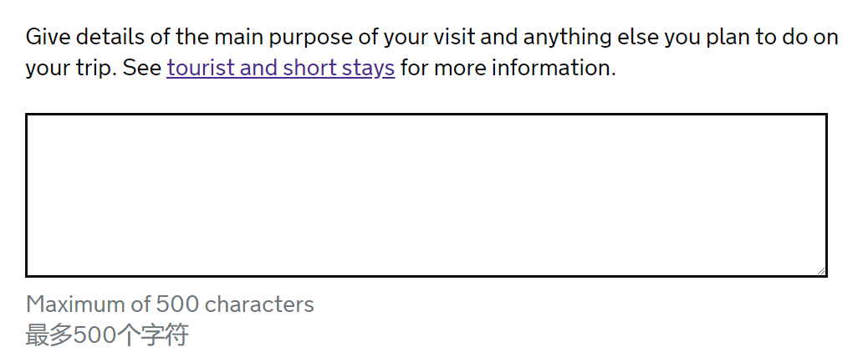Click the characters '最多' in the Chinese hint
Image resolution: width=868 pixels, height=363 pixels.
49,335
